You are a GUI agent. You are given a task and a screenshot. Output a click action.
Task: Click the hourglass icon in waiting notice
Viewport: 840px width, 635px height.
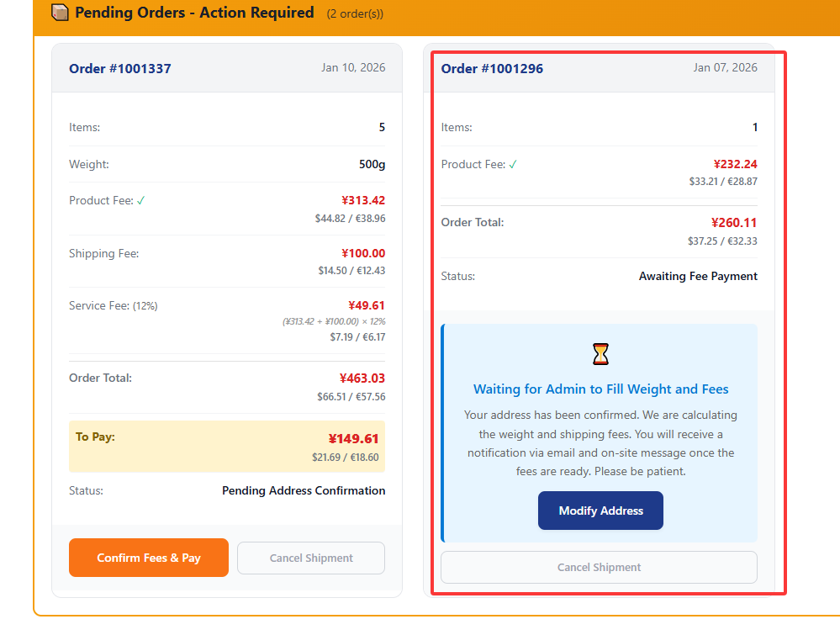[x=600, y=354]
